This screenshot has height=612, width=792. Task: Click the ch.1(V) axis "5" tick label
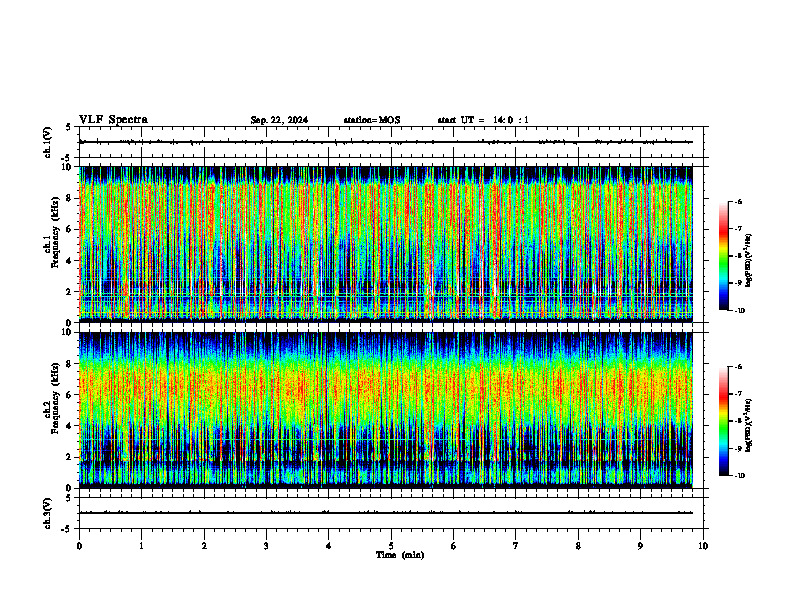click(x=69, y=127)
